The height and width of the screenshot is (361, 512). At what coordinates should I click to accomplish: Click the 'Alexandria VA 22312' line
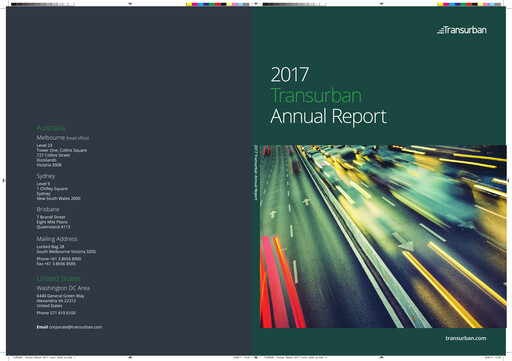pos(56,301)
